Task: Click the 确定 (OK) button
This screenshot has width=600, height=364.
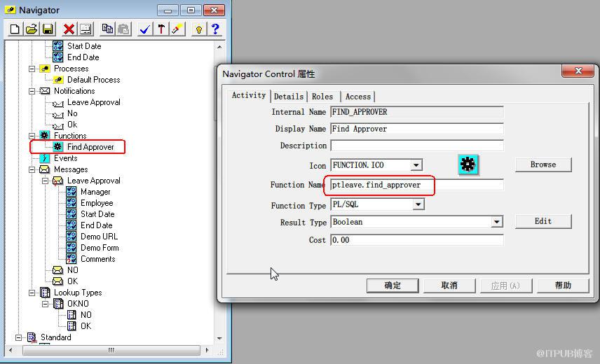Action: (x=393, y=285)
